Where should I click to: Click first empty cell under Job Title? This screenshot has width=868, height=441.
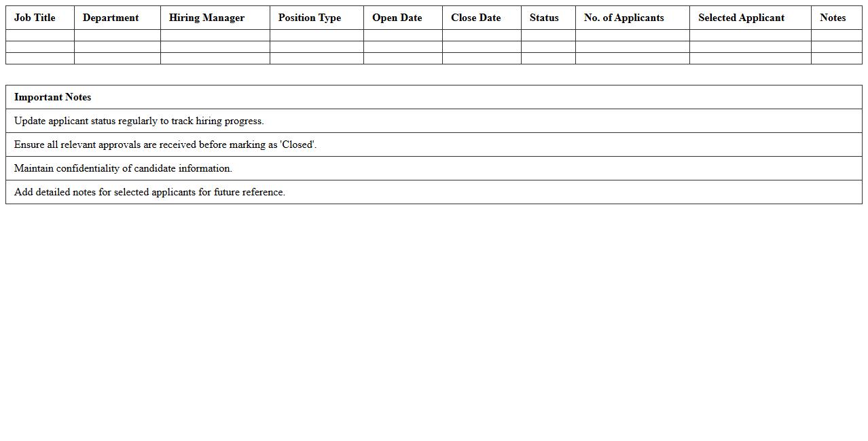tap(40, 35)
